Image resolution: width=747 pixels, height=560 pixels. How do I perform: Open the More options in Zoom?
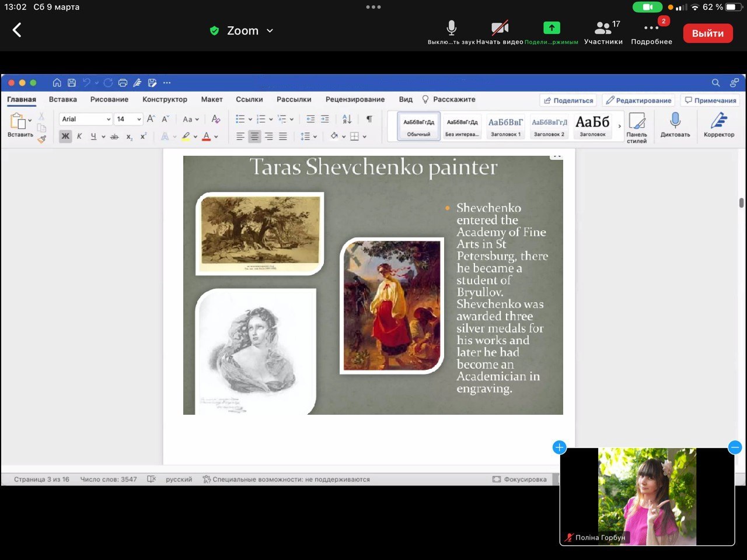pos(651,33)
